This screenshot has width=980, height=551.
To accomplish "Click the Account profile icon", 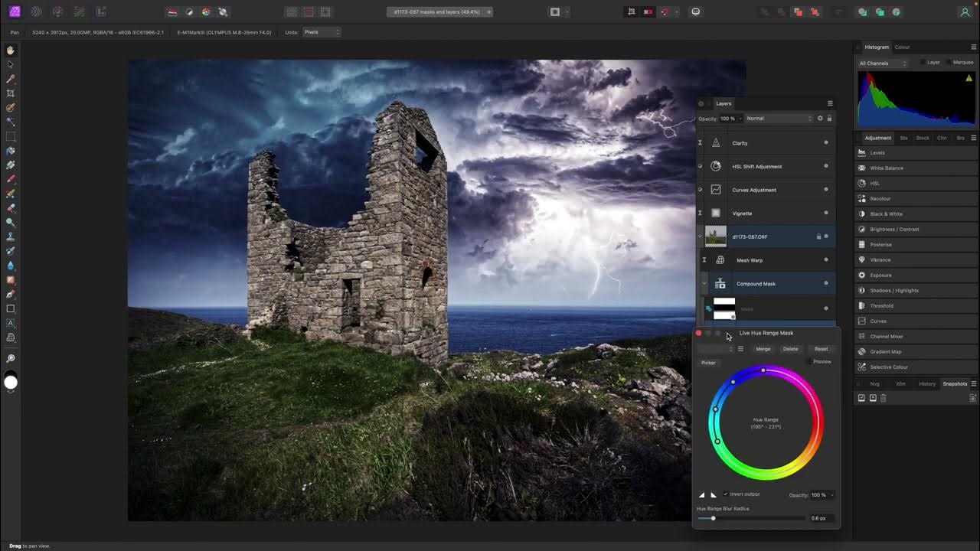I will (x=965, y=12).
